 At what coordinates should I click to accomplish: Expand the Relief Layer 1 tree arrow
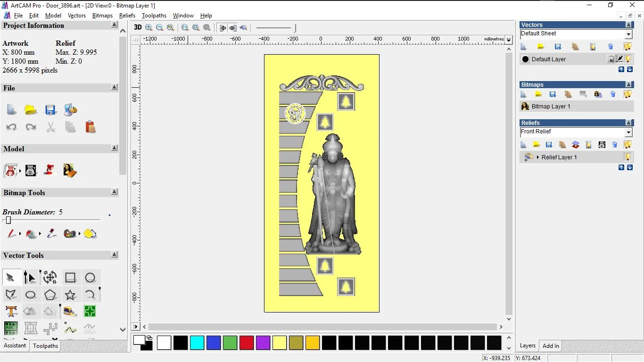tap(537, 157)
